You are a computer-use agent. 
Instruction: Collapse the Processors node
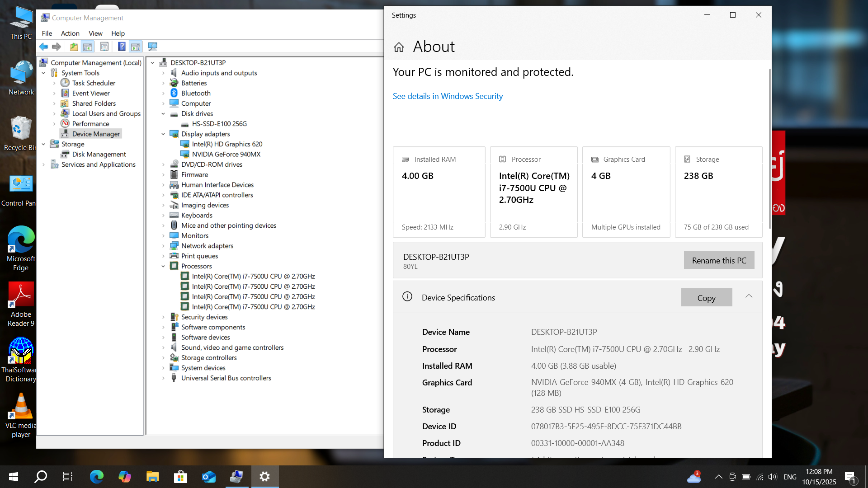point(163,266)
